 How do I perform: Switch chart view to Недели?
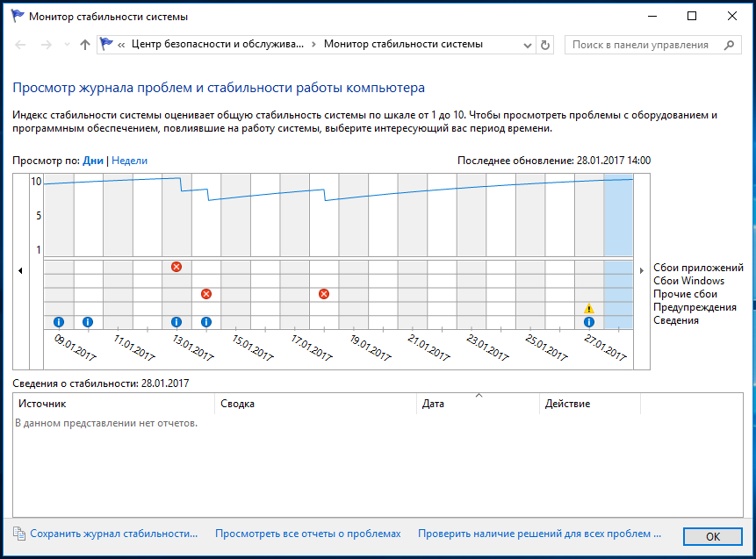(x=129, y=161)
